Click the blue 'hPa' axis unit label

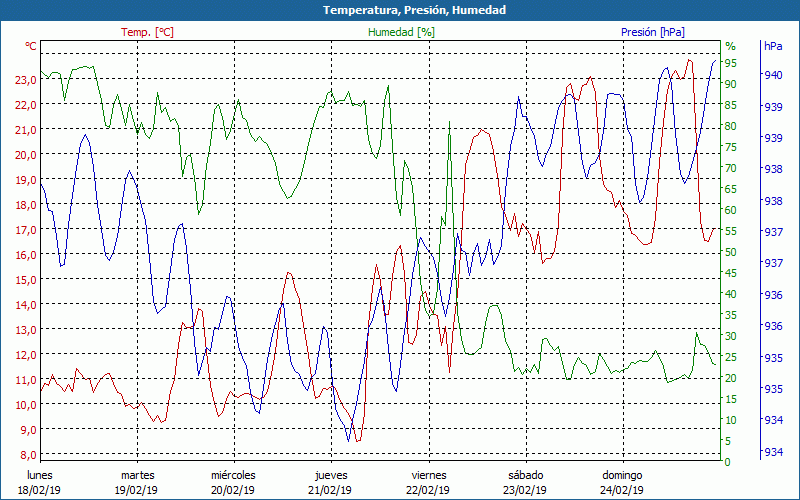pyautogui.click(x=773, y=46)
